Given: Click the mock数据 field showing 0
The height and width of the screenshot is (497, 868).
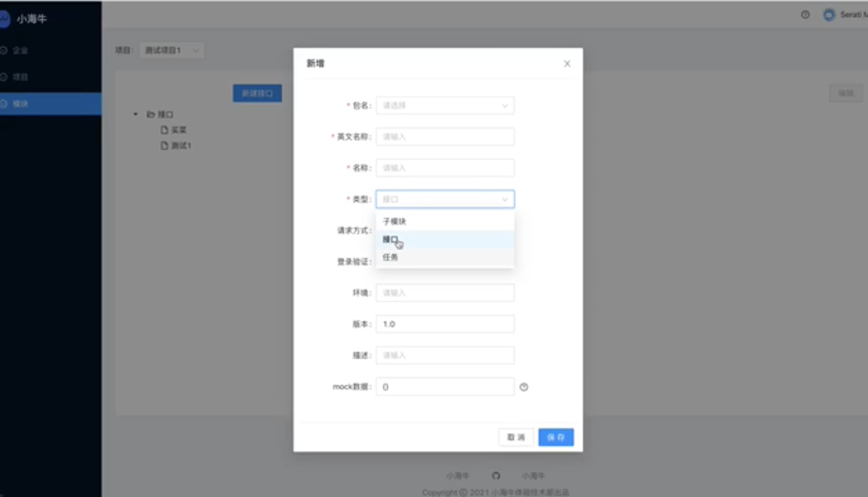Looking at the screenshot, I should pos(445,387).
